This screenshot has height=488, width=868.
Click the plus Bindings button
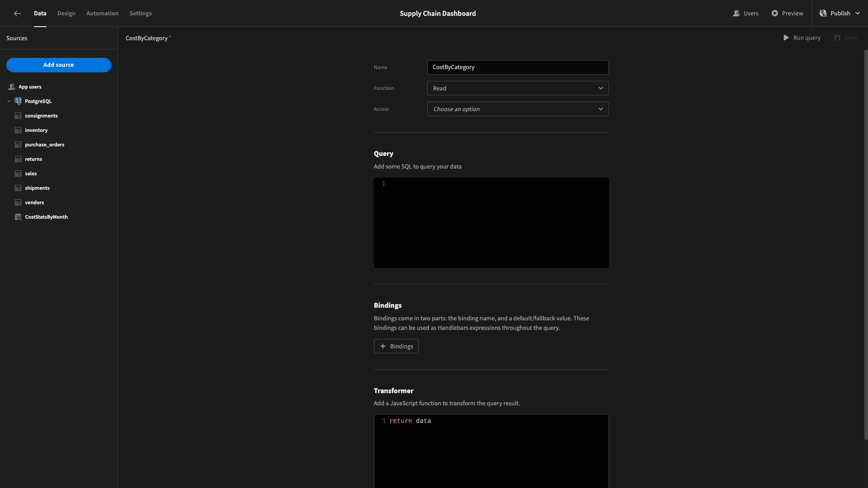click(x=396, y=346)
